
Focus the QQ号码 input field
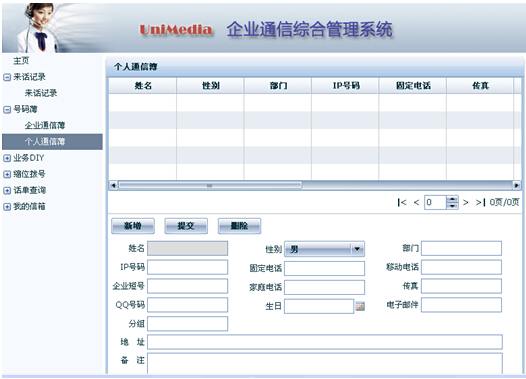tap(188, 305)
